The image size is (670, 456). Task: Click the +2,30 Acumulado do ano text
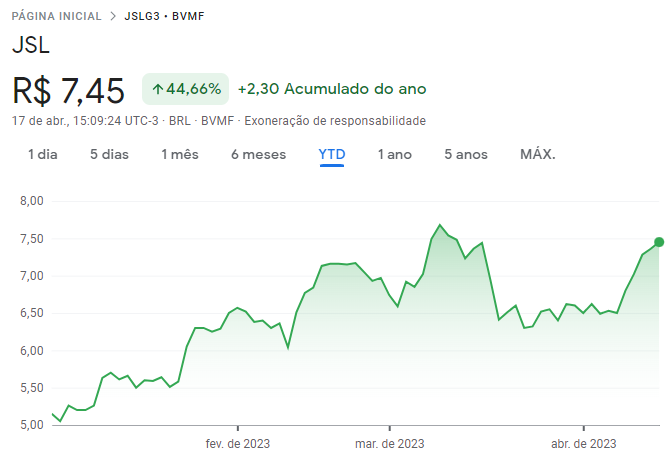(x=332, y=89)
